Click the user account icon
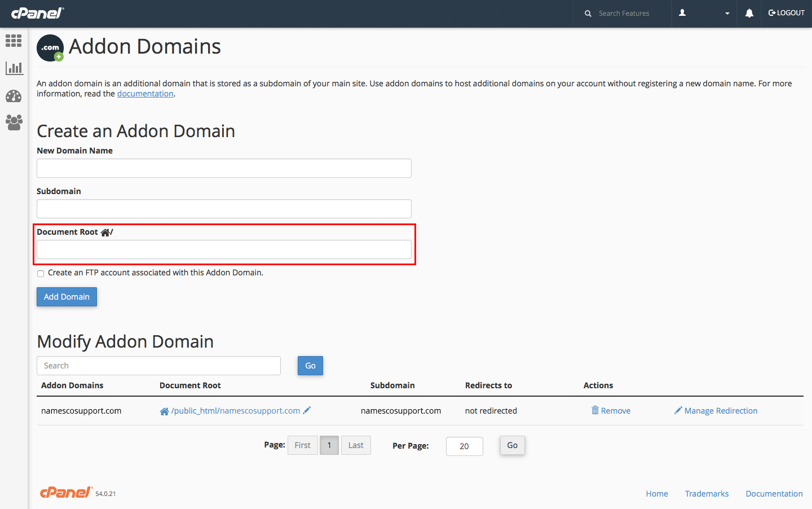812x509 pixels. coord(682,12)
